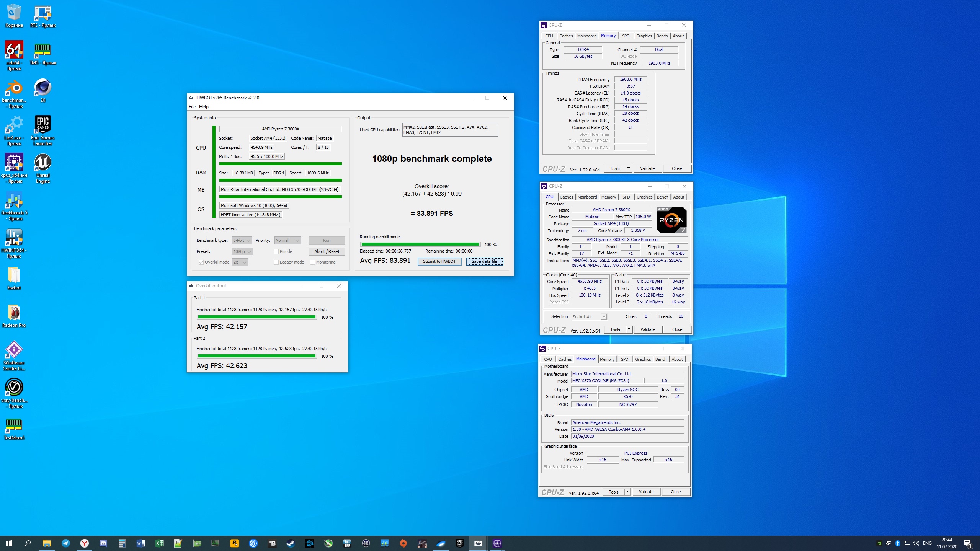Open Help menu in HWBOT x265

click(x=204, y=107)
